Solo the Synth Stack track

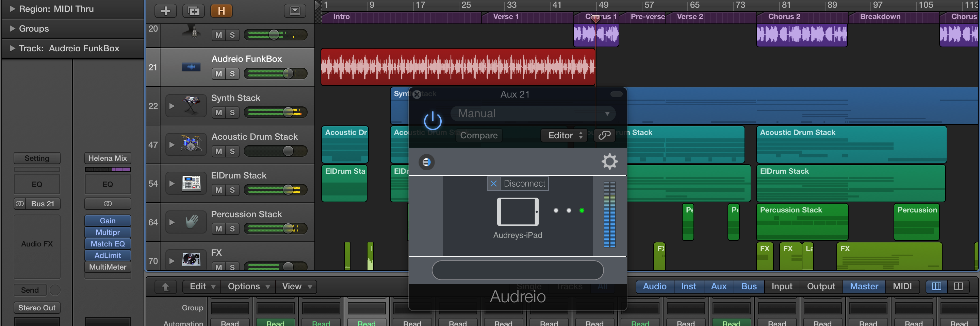232,113
